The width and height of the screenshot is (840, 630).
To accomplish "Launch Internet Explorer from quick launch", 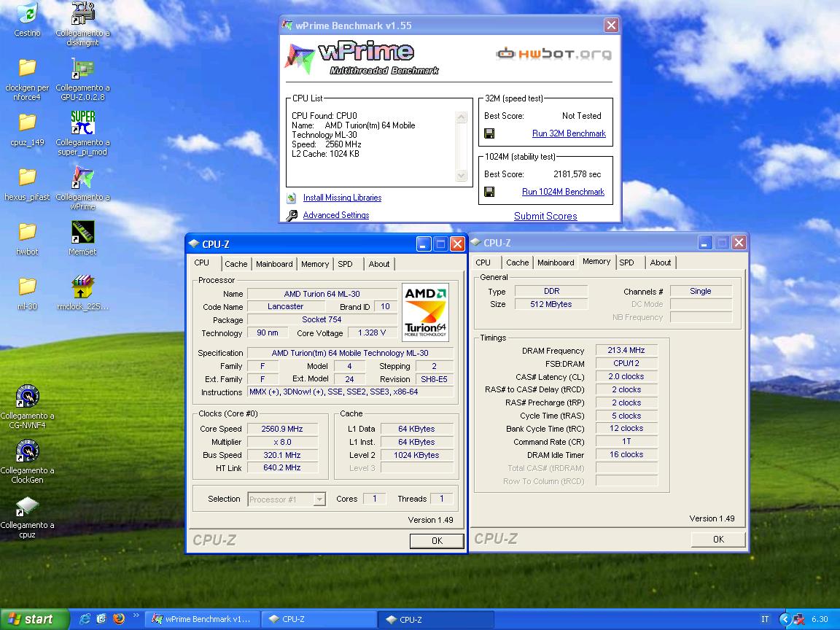I will [x=85, y=619].
